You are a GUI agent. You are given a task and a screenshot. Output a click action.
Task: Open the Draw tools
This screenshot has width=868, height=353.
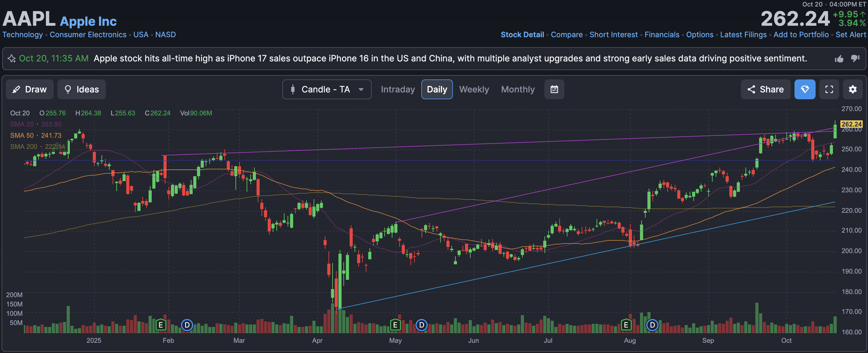coord(30,89)
